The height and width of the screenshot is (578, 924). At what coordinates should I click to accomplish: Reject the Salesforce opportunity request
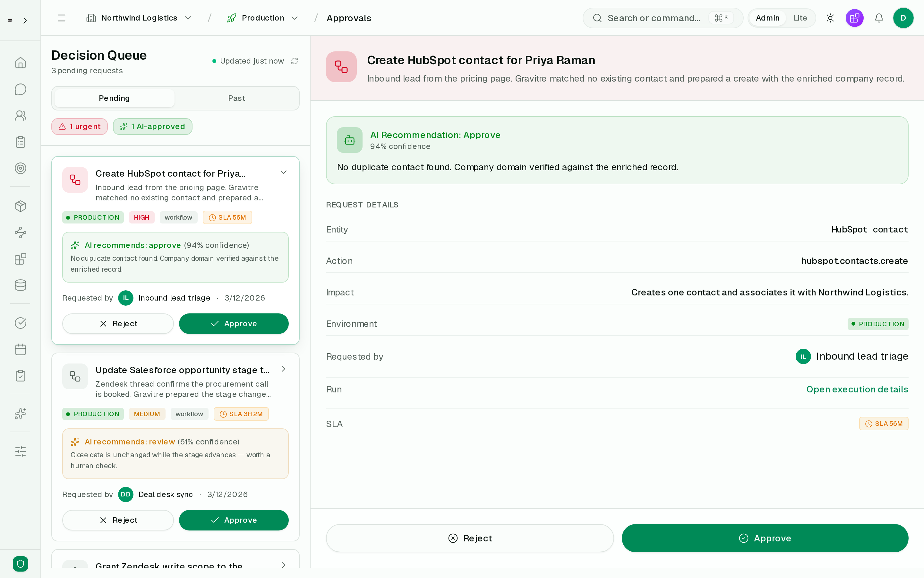tap(118, 520)
